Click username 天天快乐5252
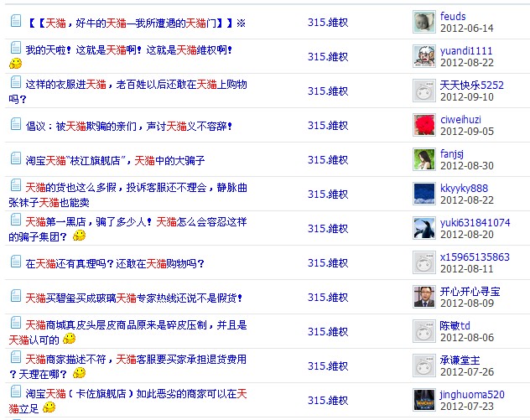Image resolution: width=530 pixels, height=420 pixels. pyautogui.click(x=471, y=85)
